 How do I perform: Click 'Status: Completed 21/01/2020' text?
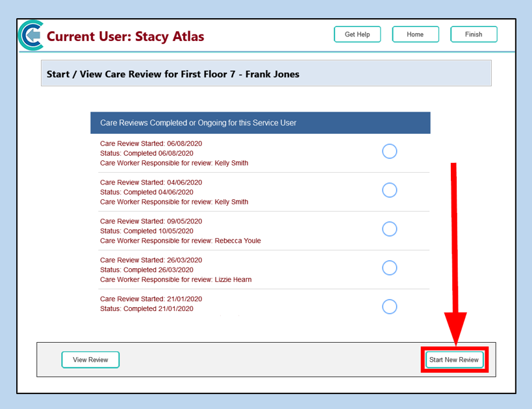point(146,308)
